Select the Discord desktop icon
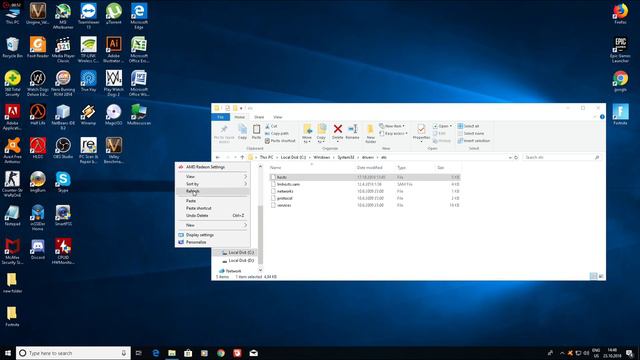This screenshot has width=640, height=360. click(38, 249)
